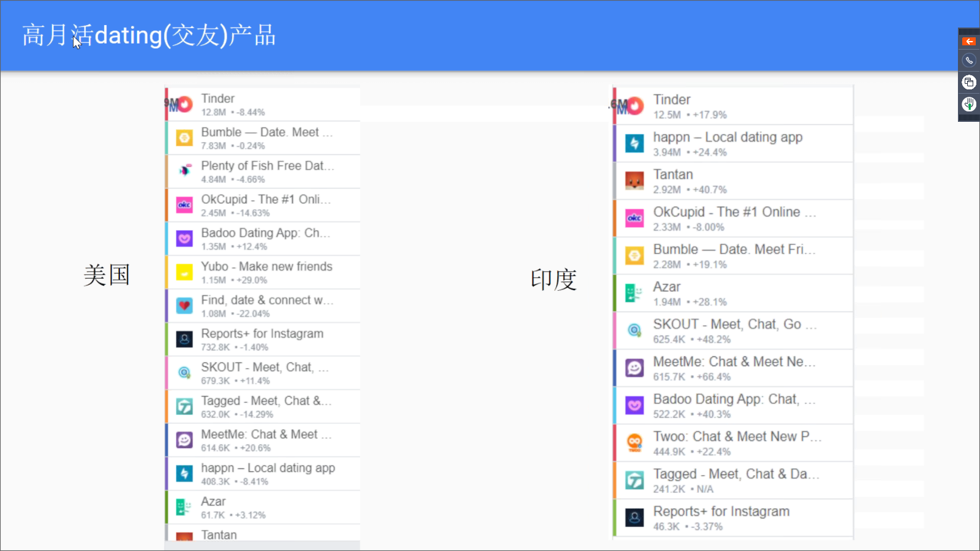Select Tinder entry in the 美国 list
The image size is (980, 551).
click(263, 105)
